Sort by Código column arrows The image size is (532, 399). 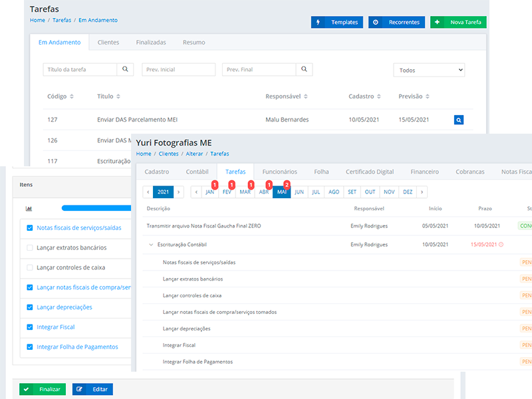coord(71,96)
